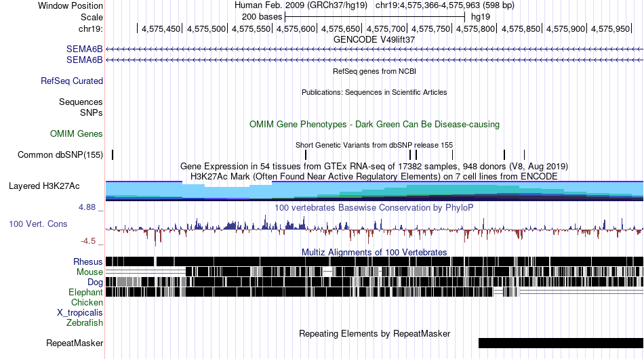Click the second SEMA6B transcript label
The width and height of the screenshot is (644, 359).
[x=84, y=60]
